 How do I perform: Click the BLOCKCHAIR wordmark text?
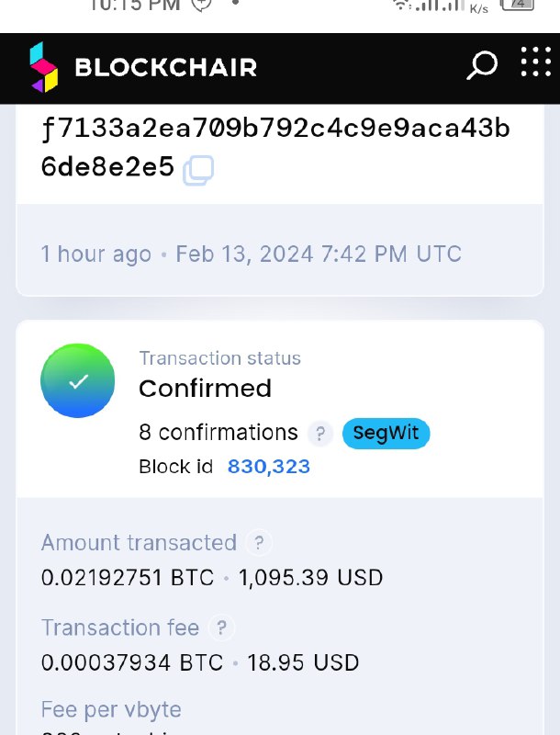click(x=165, y=67)
